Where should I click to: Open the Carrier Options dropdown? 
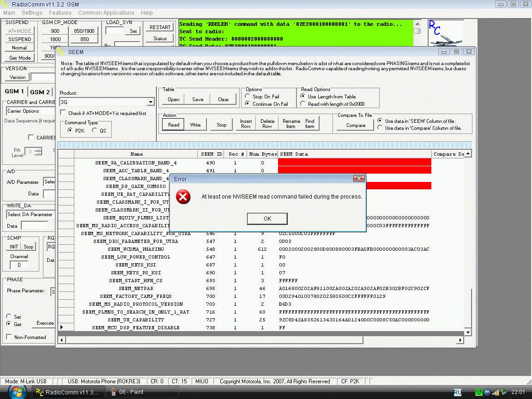point(30,111)
